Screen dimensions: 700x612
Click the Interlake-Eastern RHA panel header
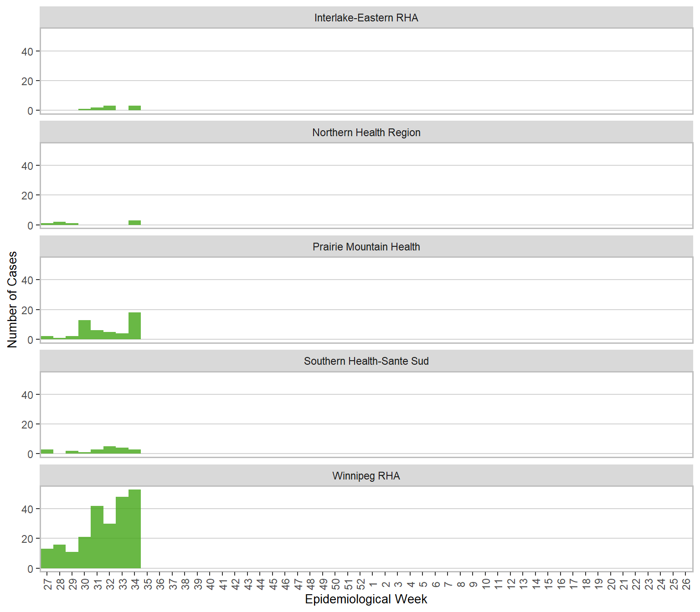point(366,18)
